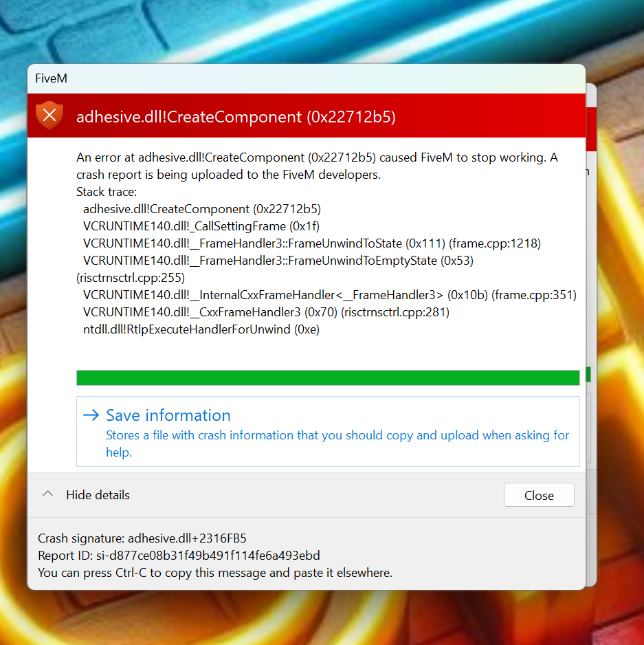644x645 pixels.
Task: Click the FiveM window title bar
Action: point(307,78)
